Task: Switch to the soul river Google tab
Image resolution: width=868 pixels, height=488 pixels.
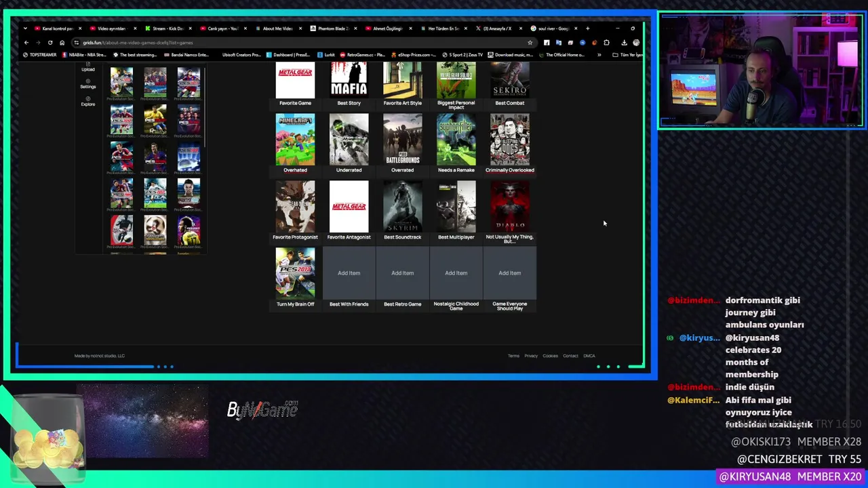Action: click(x=553, y=28)
